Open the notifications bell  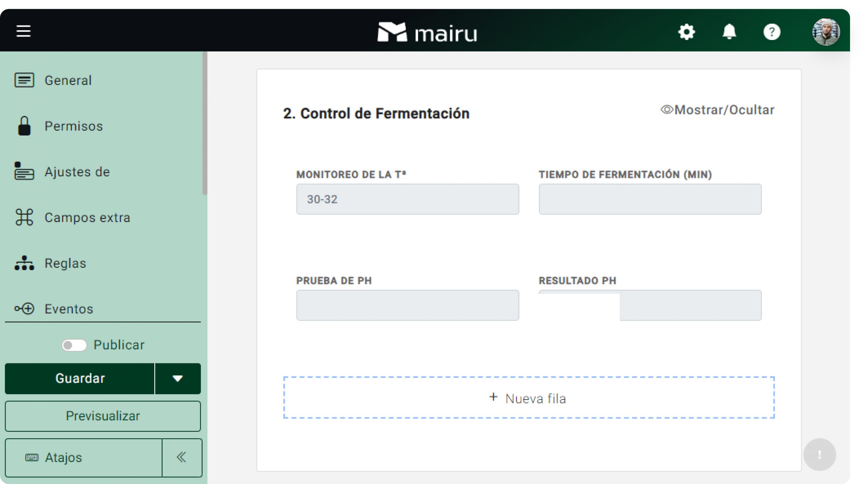(x=729, y=32)
